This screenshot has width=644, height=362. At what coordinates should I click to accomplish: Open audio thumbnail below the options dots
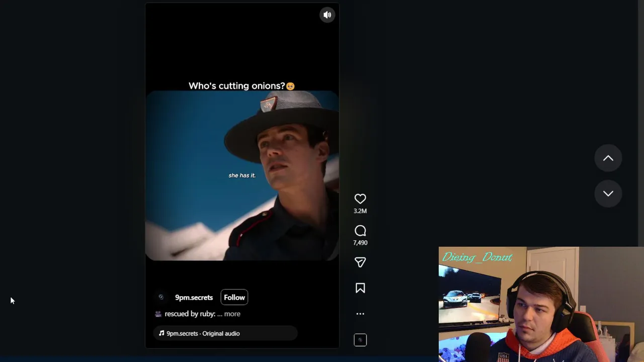[x=360, y=340]
